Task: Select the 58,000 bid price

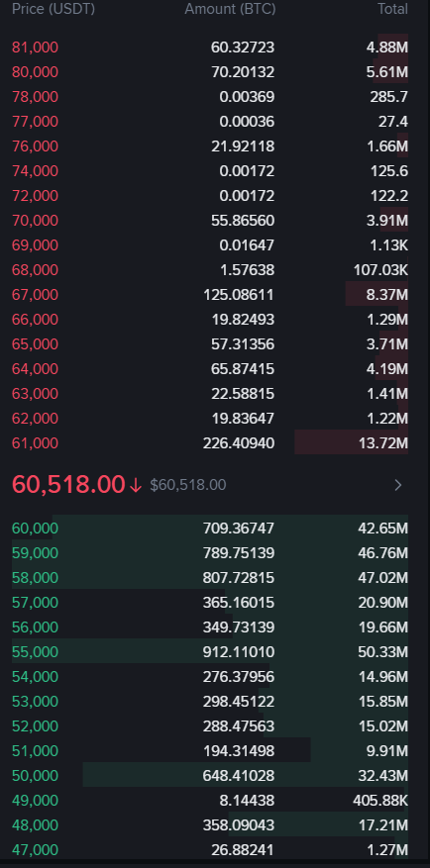Action: click(35, 578)
